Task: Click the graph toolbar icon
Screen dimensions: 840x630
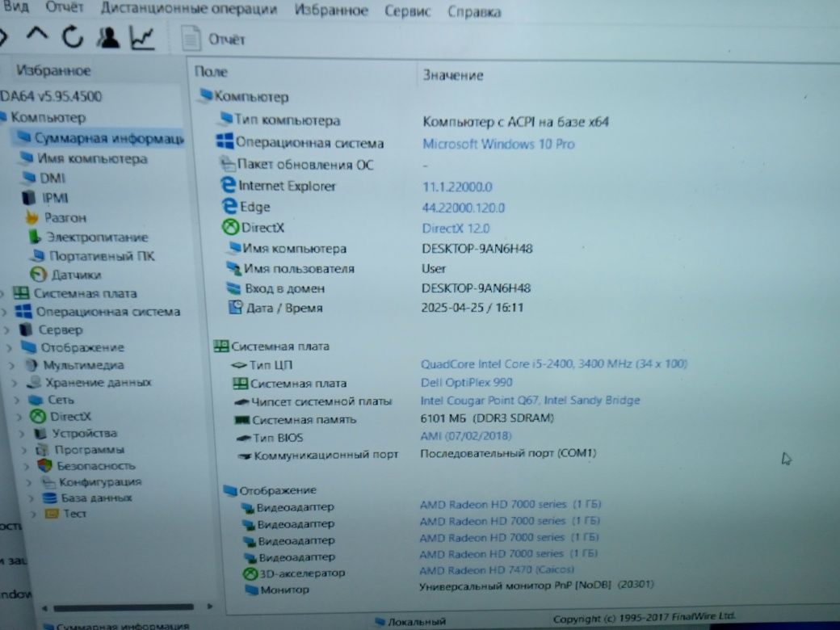Action: pyautogui.click(x=142, y=39)
